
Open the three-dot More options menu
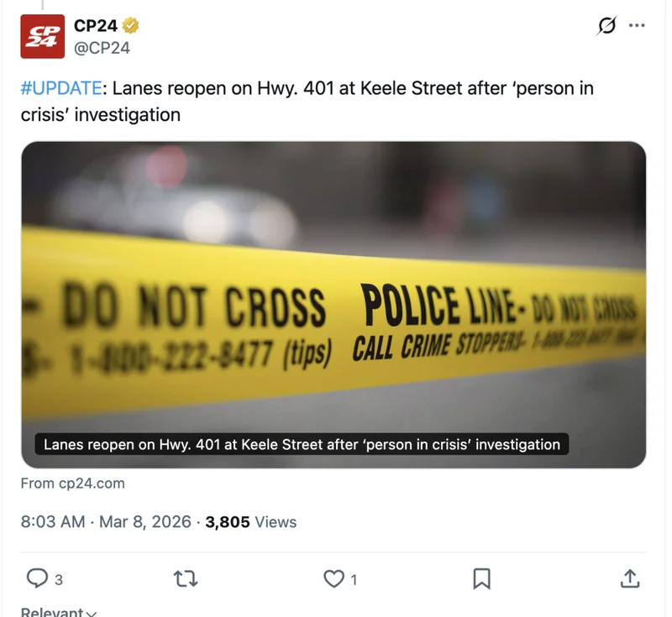(x=637, y=26)
